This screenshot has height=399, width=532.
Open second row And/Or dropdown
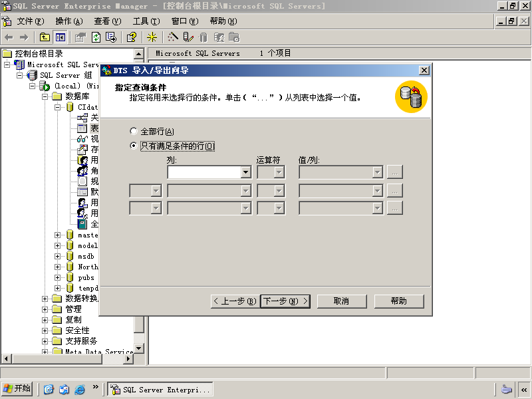156,191
